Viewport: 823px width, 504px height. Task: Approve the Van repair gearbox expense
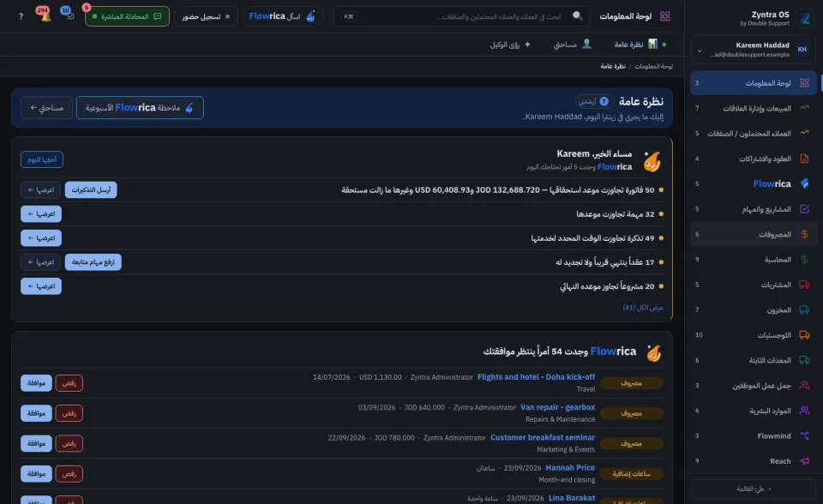coord(36,413)
